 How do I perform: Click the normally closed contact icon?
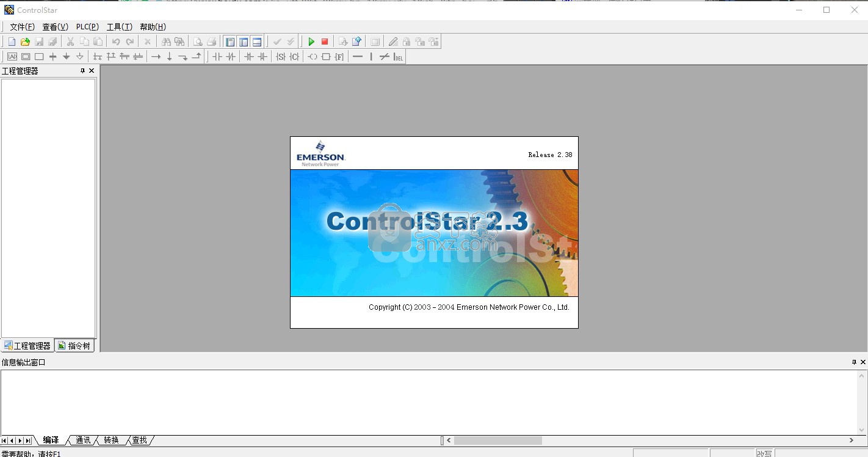click(x=231, y=57)
